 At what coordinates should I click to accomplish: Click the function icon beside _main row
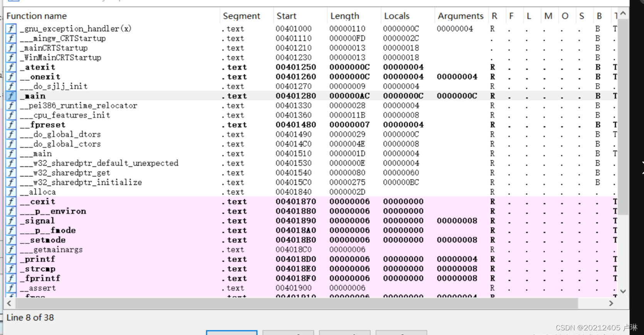11,96
